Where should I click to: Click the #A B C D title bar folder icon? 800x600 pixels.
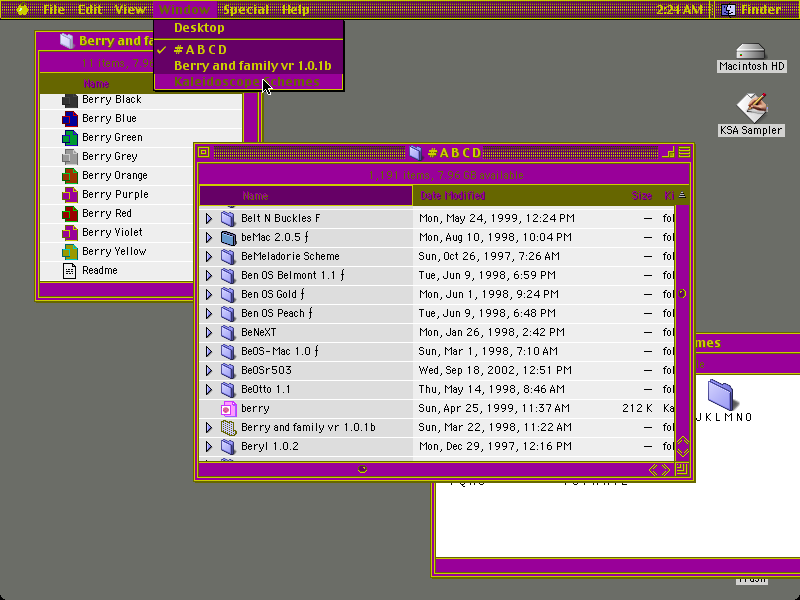[415, 153]
